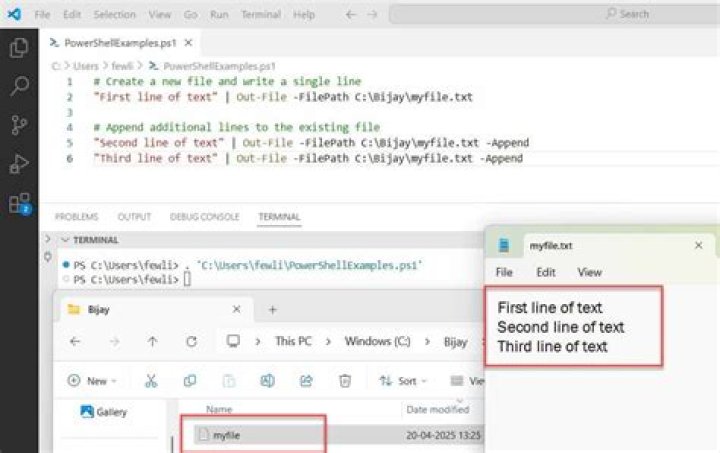
Task: Click the VS Code logo icon
Action: 14,14
